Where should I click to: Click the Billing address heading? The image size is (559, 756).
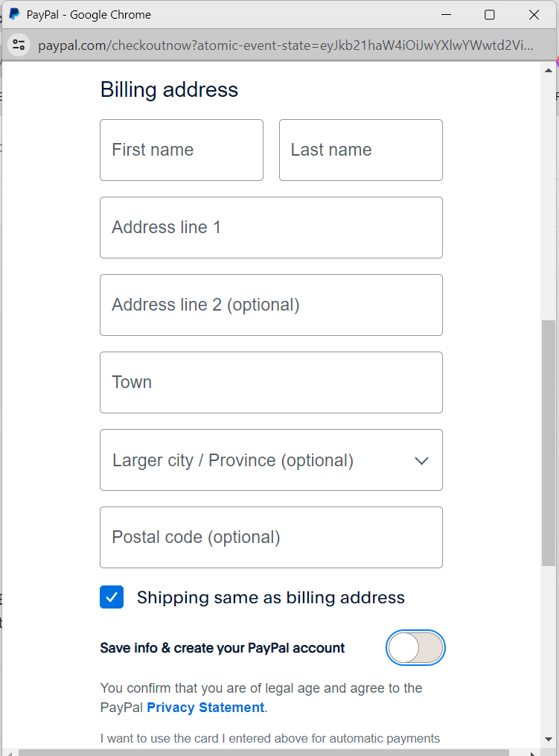(169, 89)
